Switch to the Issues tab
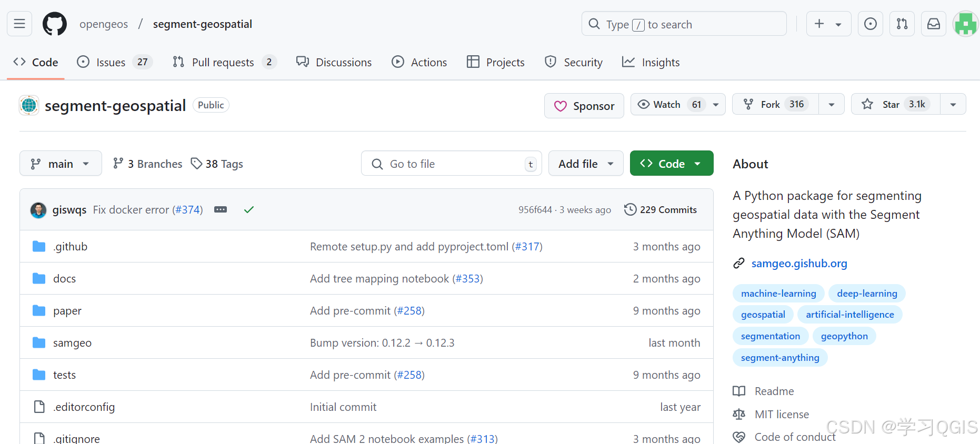 pyautogui.click(x=115, y=62)
